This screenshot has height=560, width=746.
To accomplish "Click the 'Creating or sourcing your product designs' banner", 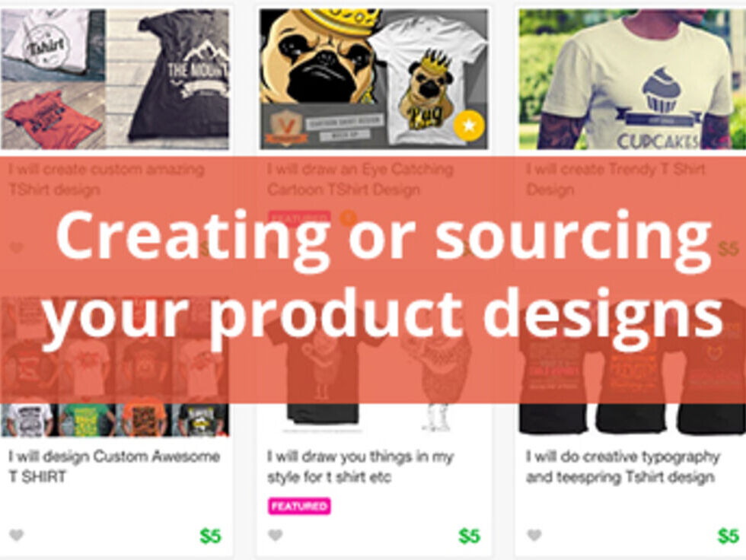I will point(373,279).
